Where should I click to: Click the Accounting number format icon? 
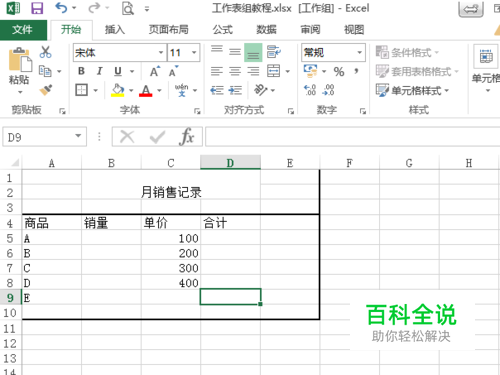(x=310, y=71)
